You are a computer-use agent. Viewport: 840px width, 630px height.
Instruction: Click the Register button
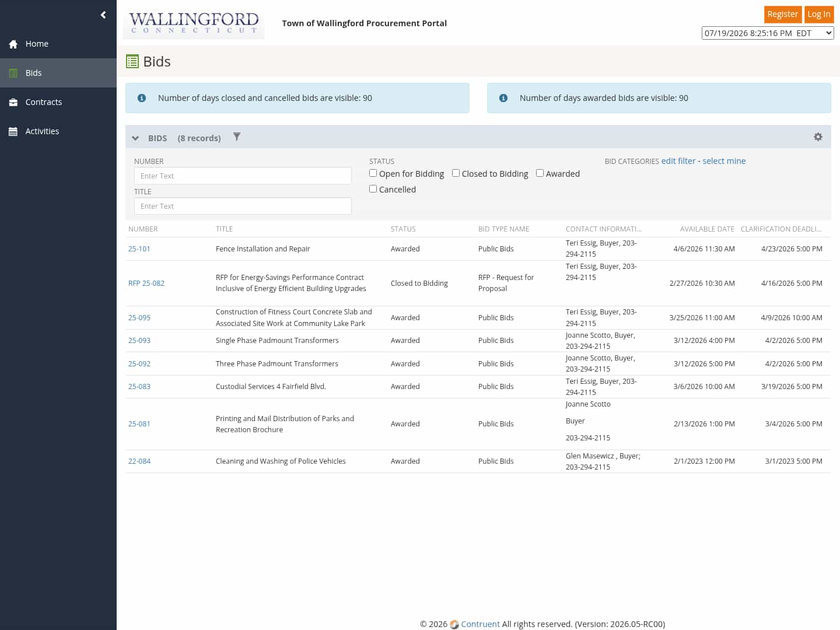point(783,14)
